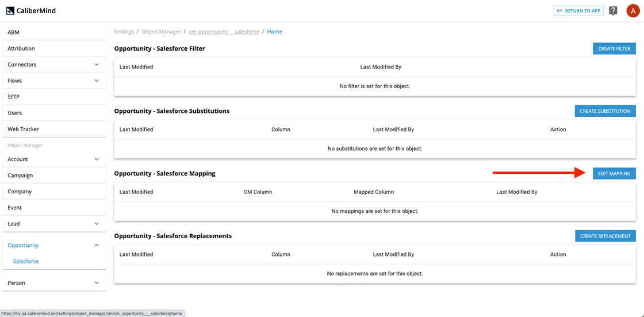The width and height of the screenshot is (644, 317).
Task: Expand the Connectors section chevron
Action: point(97,64)
